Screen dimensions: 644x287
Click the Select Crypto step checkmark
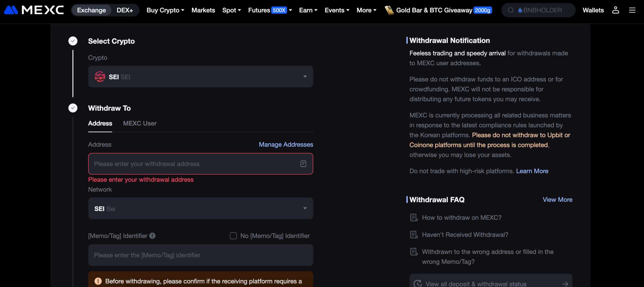(73, 41)
